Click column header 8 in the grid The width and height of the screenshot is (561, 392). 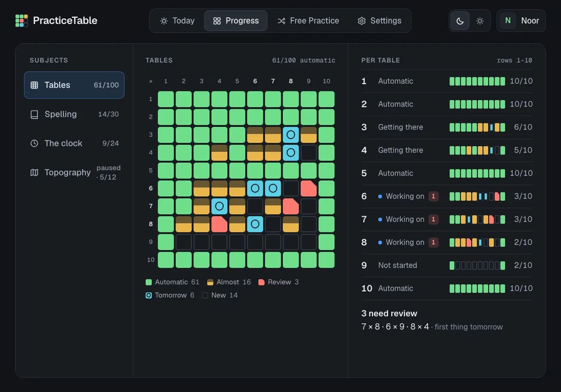pos(291,81)
